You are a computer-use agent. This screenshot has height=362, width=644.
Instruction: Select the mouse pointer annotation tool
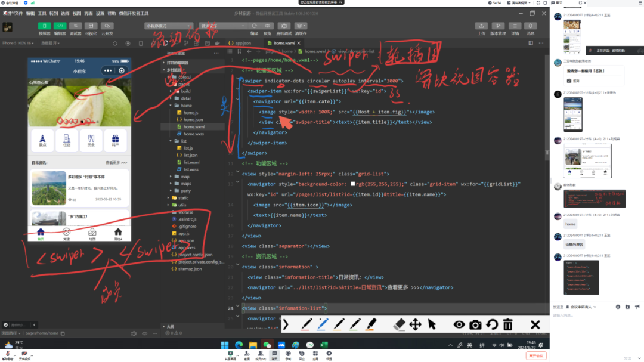432,324
